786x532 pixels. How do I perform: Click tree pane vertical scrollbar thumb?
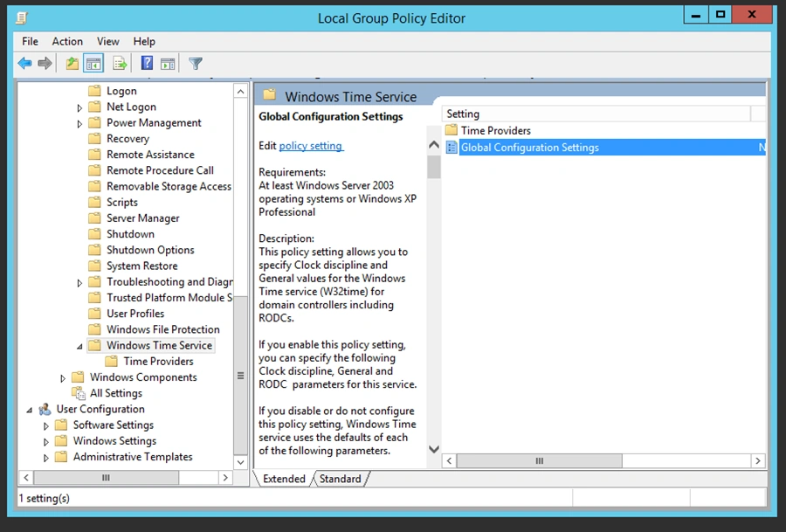pyautogui.click(x=241, y=376)
